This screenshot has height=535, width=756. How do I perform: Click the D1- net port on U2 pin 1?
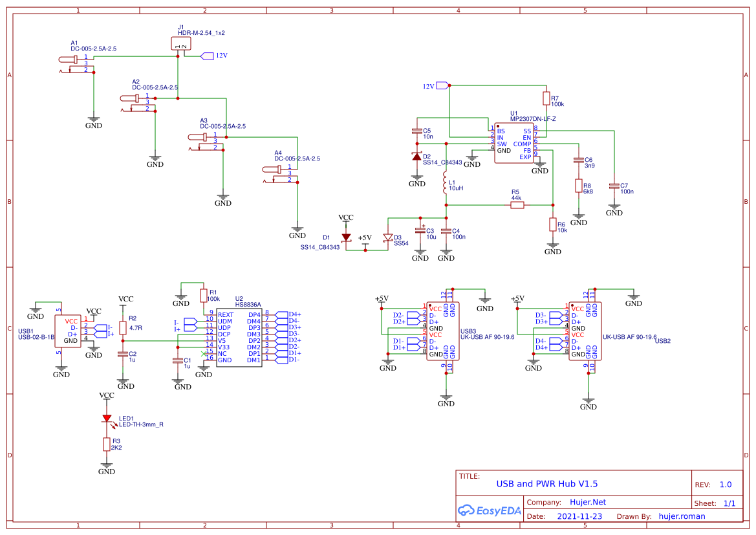coord(281,360)
